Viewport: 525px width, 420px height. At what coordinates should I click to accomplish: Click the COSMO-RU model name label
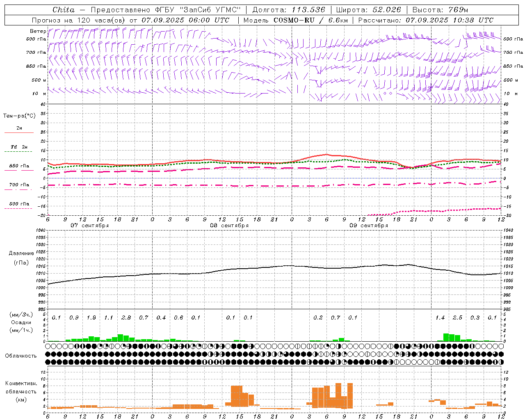(x=291, y=20)
